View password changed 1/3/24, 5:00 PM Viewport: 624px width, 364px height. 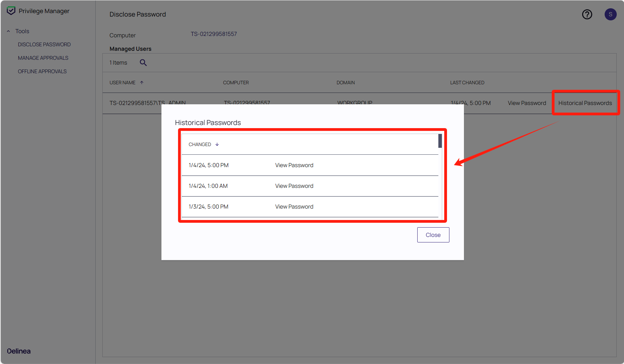click(x=294, y=207)
